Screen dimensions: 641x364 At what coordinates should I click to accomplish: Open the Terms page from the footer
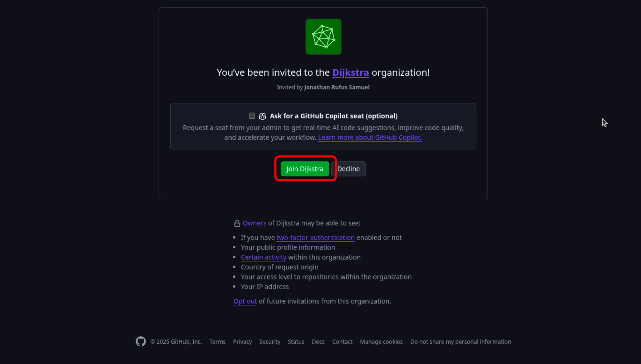coord(217,342)
